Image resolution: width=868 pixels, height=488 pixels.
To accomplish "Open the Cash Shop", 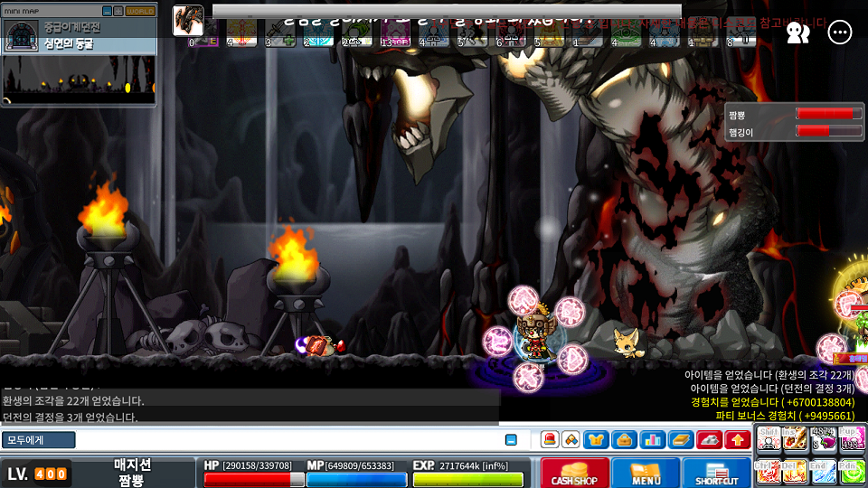I will click(x=574, y=473).
